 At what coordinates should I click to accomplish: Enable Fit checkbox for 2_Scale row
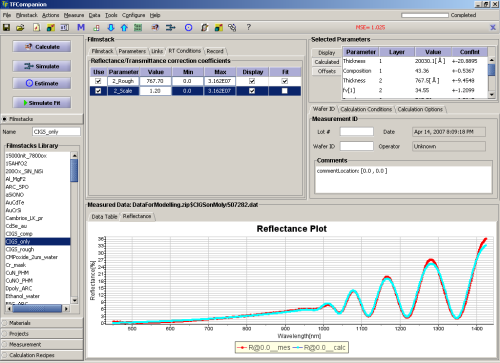tap(284, 91)
